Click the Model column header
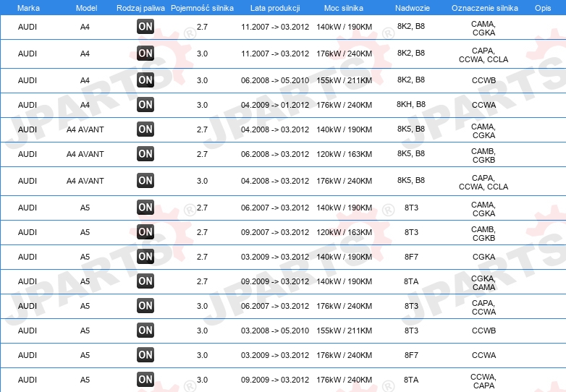Viewport: 566px width, 392px height. click(x=86, y=8)
